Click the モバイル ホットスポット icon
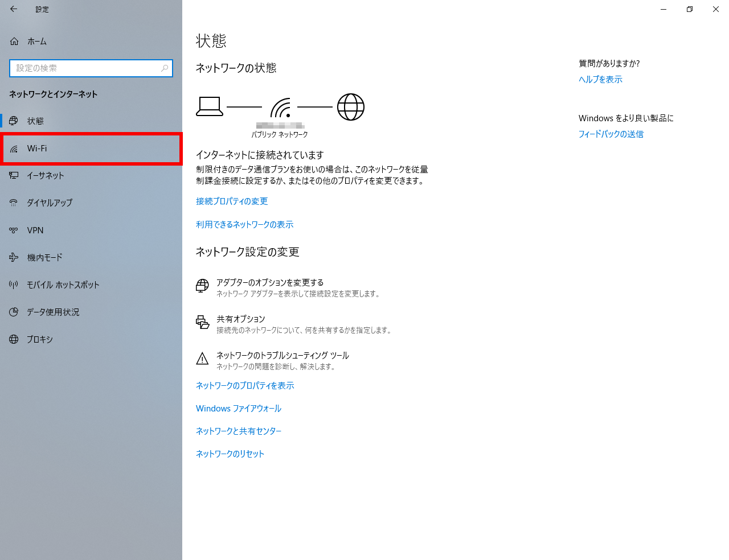The width and height of the screenshot is (729, 560). [x=14, y=285]
